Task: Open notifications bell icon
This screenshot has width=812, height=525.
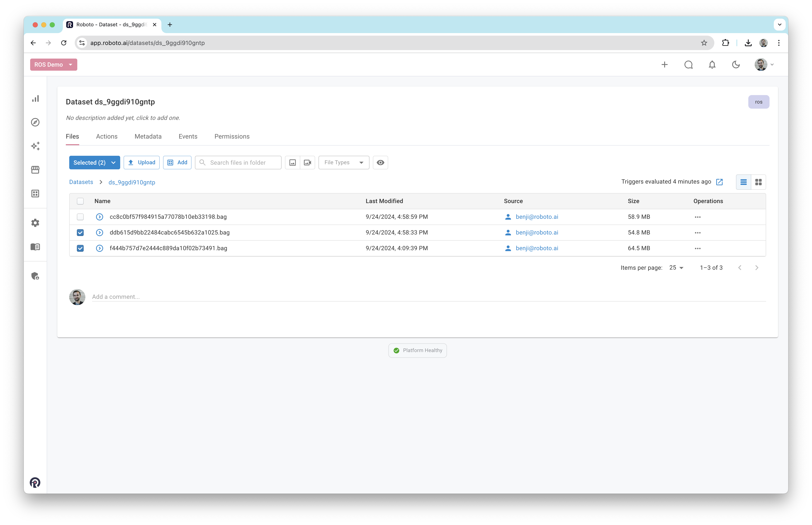Action: pos(712,65)
